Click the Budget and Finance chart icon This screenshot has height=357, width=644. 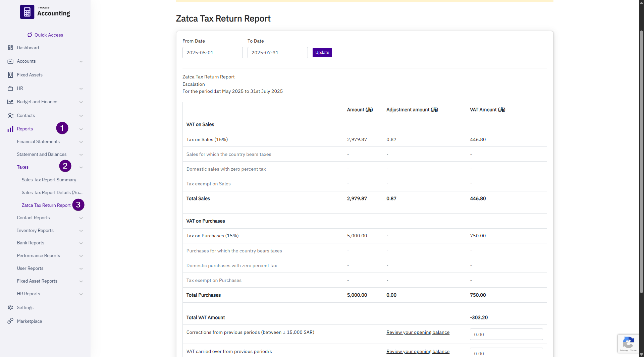(10, 102)
